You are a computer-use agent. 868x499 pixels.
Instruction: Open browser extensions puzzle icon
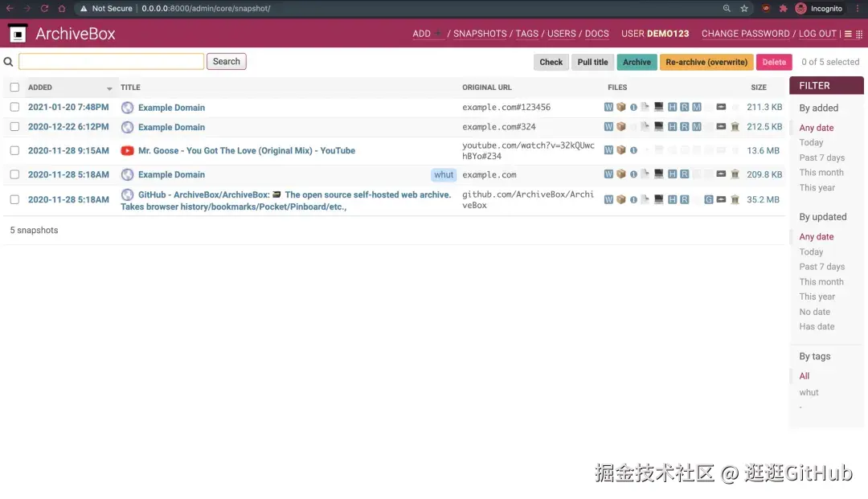[x=783, y=8]
